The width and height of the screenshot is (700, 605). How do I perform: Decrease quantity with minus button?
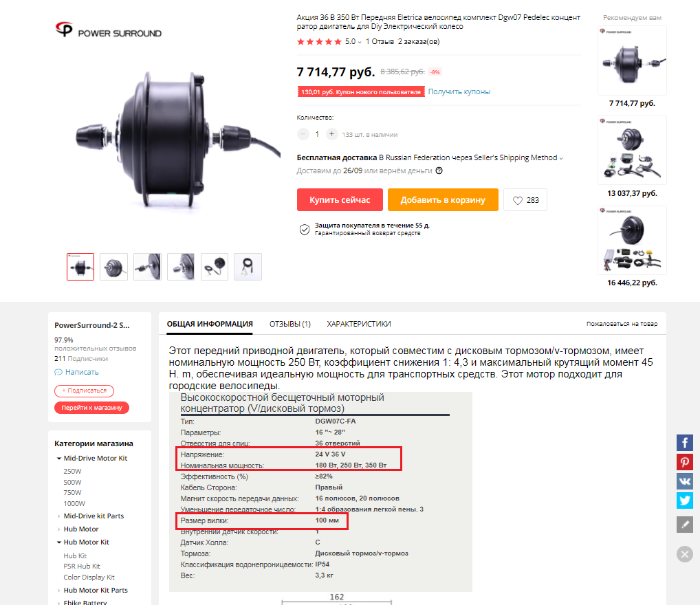(303, 134)
